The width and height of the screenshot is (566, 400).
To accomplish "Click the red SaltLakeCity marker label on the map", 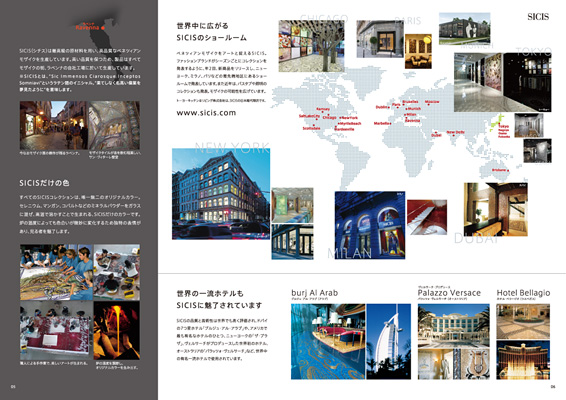I will click(309, 116).
